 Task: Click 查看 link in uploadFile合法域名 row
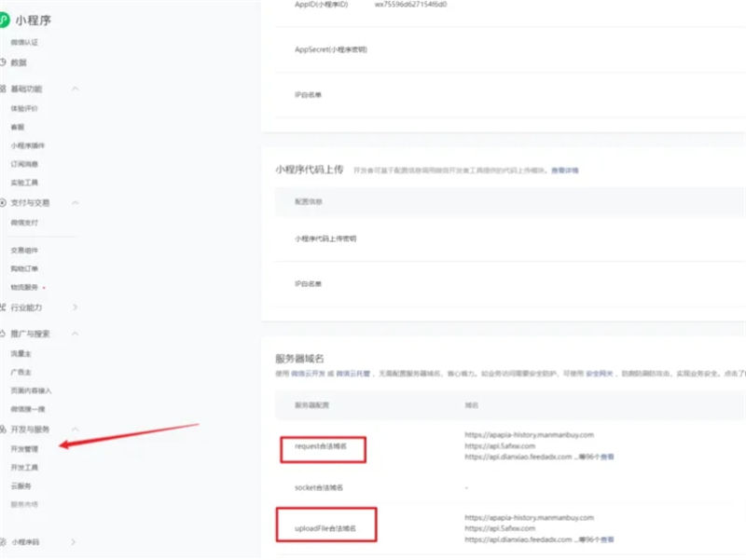tap(607, 540)
